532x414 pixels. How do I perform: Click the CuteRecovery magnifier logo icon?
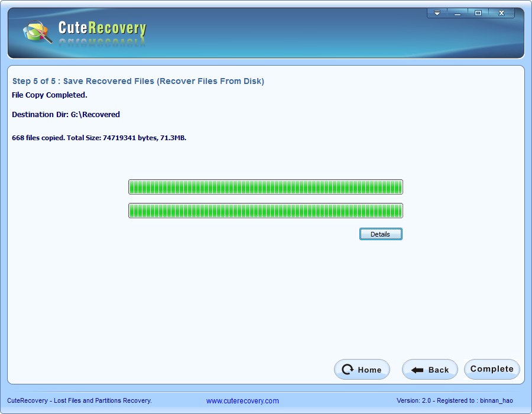coord(37,31)
